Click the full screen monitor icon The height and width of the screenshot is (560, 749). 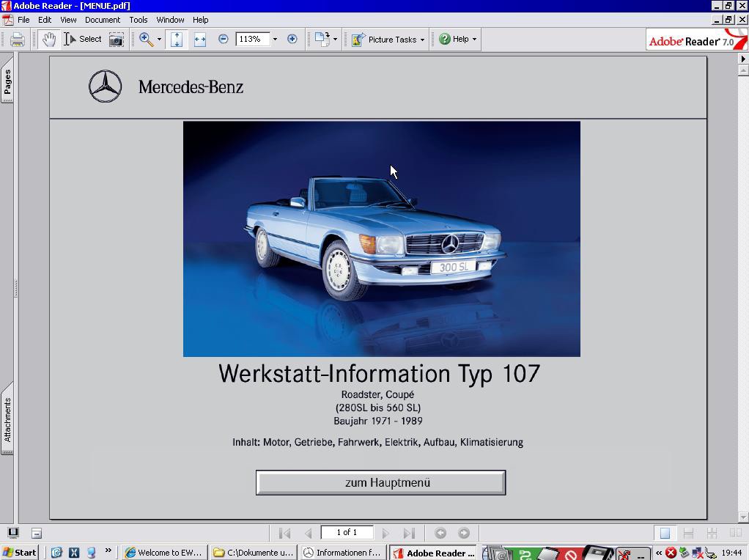13,533
